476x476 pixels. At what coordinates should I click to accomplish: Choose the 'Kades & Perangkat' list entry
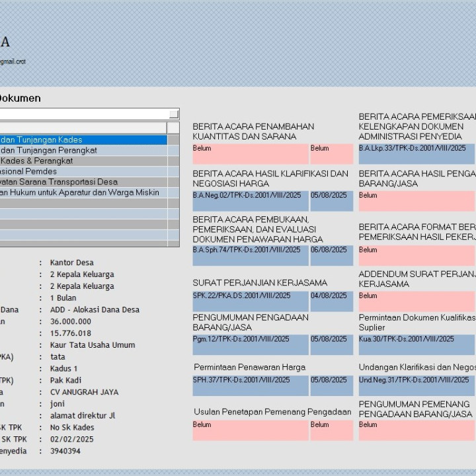tap(83, 161)
